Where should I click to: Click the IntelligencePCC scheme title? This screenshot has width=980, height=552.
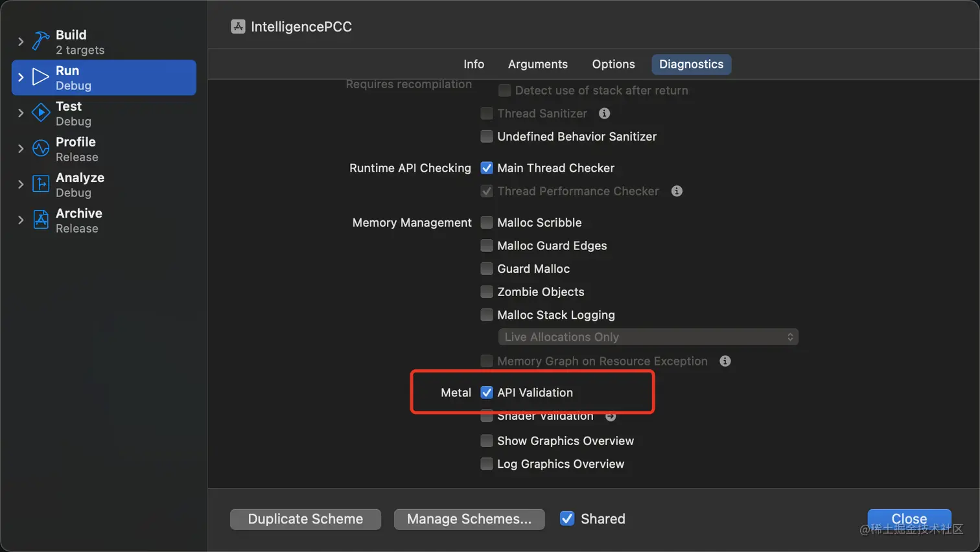tap(301, 27)
